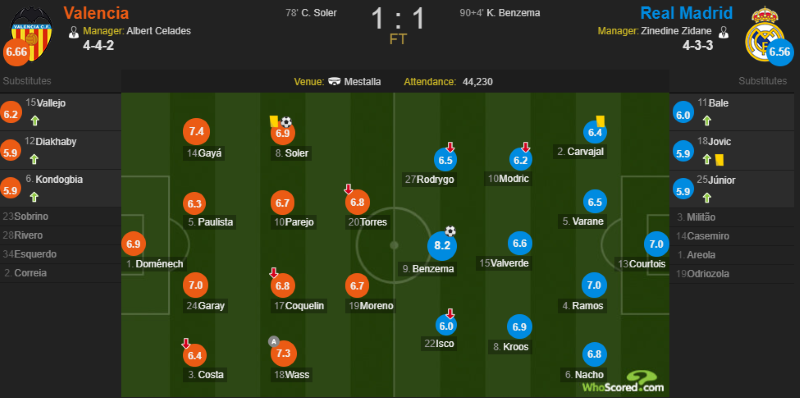The height and width of the screenshot is (398, 800).
Task: Click the yellow card beside Jovic
Action: (x=721, y=160)
